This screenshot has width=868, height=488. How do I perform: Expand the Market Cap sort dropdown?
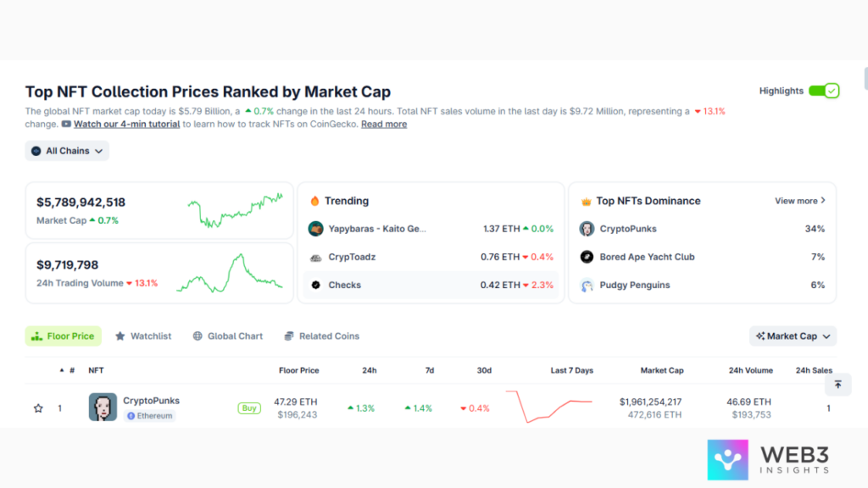[x=793, y=336]
